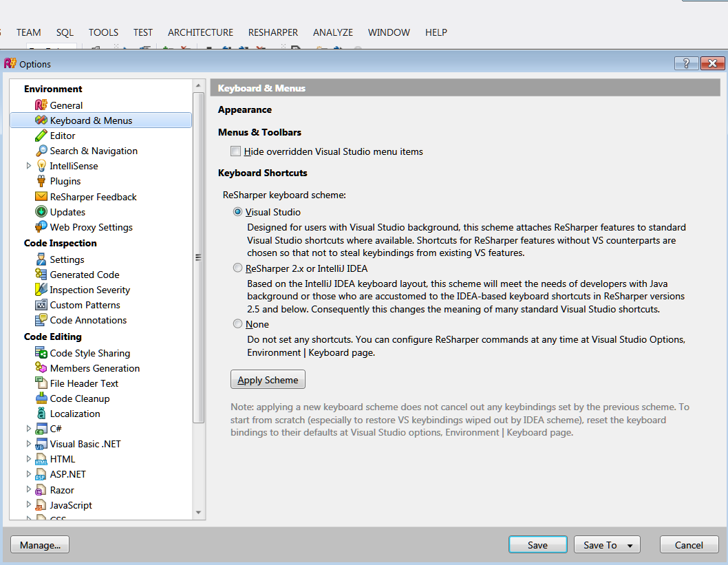This screenshot has height=565, width=728.
Task: Click the Code Inspection section heading
Action: pos(61,243)
